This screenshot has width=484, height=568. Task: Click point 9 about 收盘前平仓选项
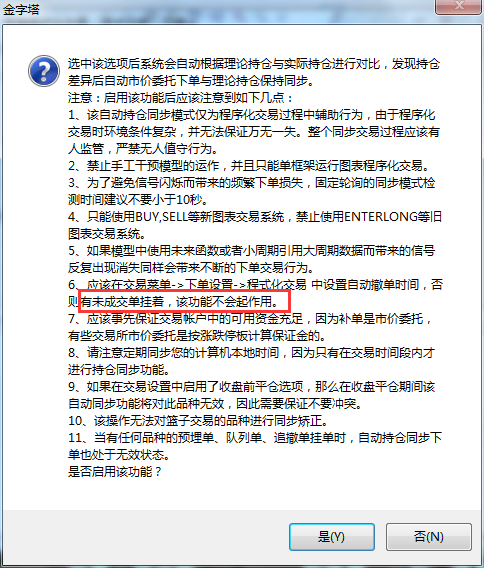pyautogui.click(x=252, y=395)
